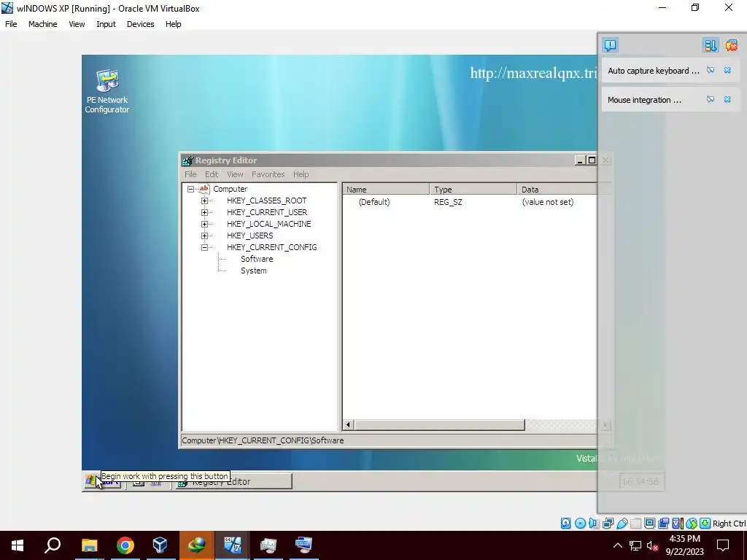The height and width of the screenshot is (560, 747).
Task: Click the Registry Editor taskbar button
Action: coord(233,481)
